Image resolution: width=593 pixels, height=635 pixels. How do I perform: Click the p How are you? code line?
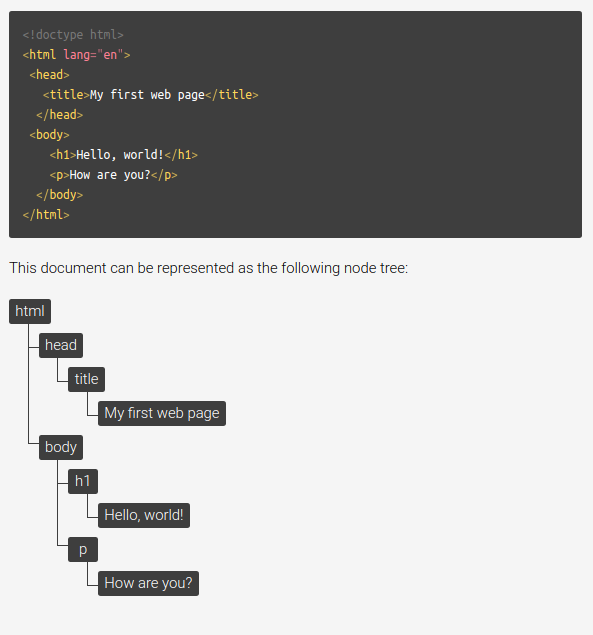[x=113, y=175]
